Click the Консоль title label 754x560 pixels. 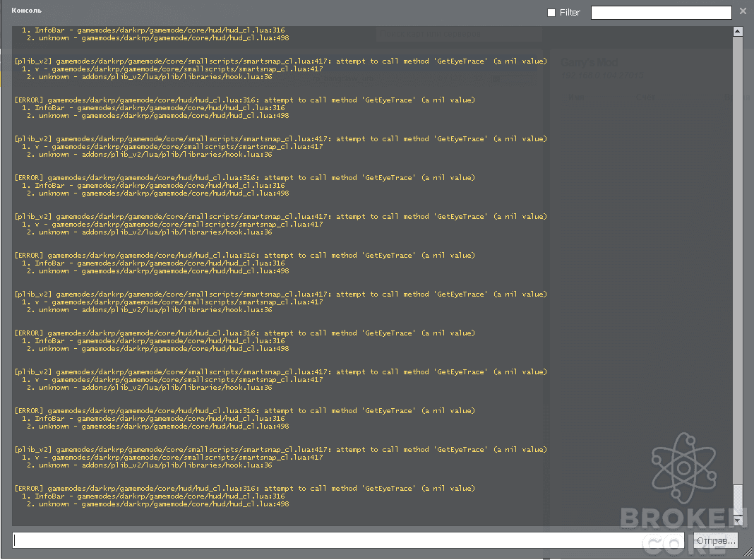pyautogui.click(x=26, y=10)
